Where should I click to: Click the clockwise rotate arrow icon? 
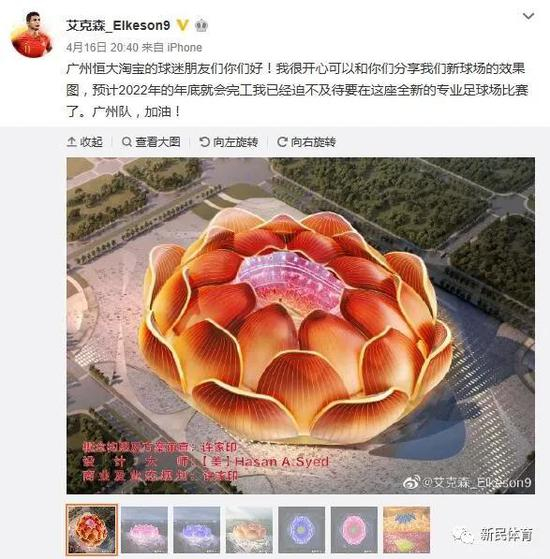(x=282, y=142)
